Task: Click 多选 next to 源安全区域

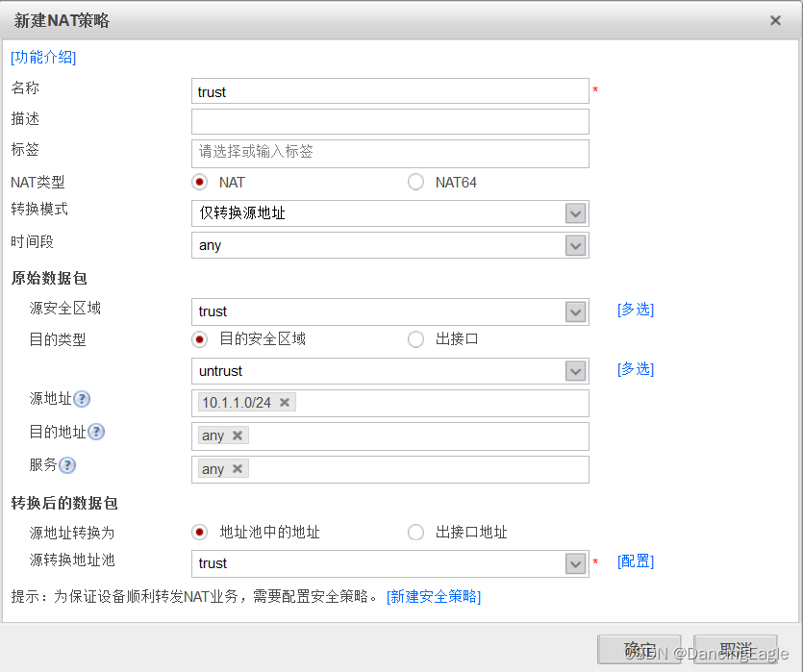Action: pyautogui.click(x=636, y=310)
